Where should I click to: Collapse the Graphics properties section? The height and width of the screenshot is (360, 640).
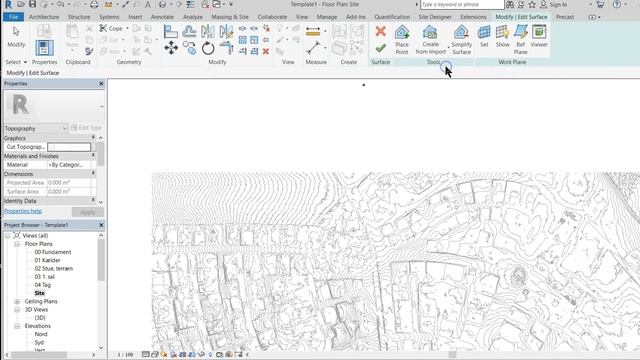(x=93, y=138)
